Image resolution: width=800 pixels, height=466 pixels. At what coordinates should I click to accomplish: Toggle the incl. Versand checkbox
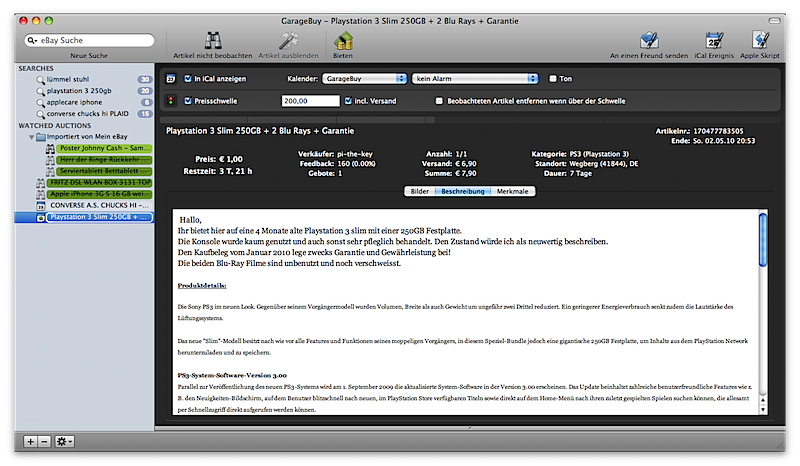[x=348, y=101]
